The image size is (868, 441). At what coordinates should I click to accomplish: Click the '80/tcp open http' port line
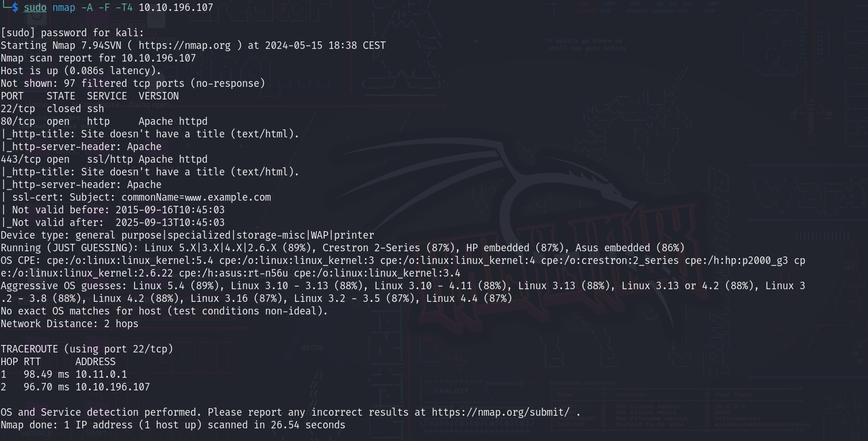coord(104,121)
